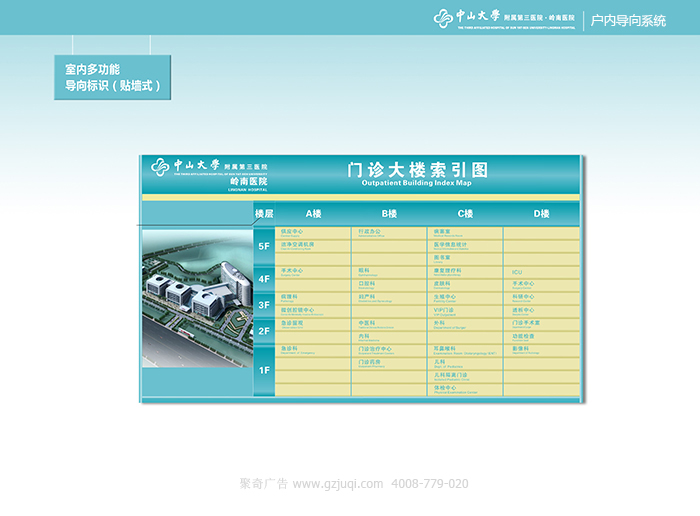Click the 门诊大楼索引图 title
The height and width of the screenshot is (516, 700).
coord(416,170)
